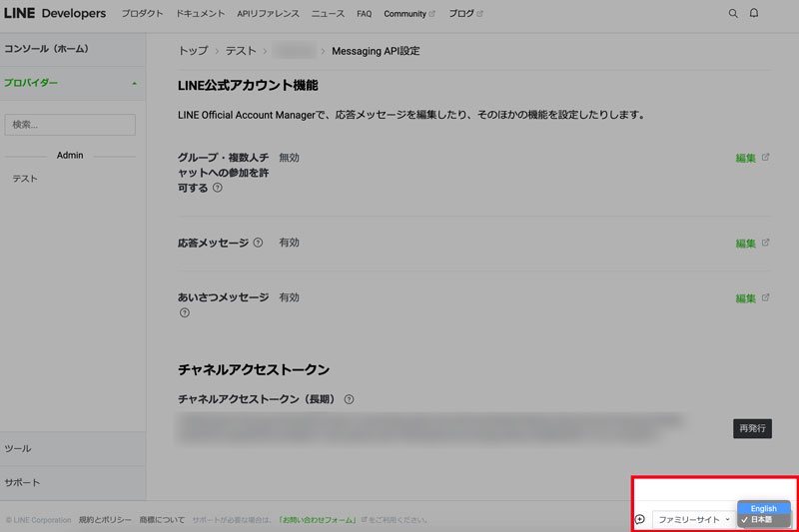The width and height of the screenshot is (799, 532).
Task: Click the feedback chat bubble icon in footer
Action: pos(640,519)
